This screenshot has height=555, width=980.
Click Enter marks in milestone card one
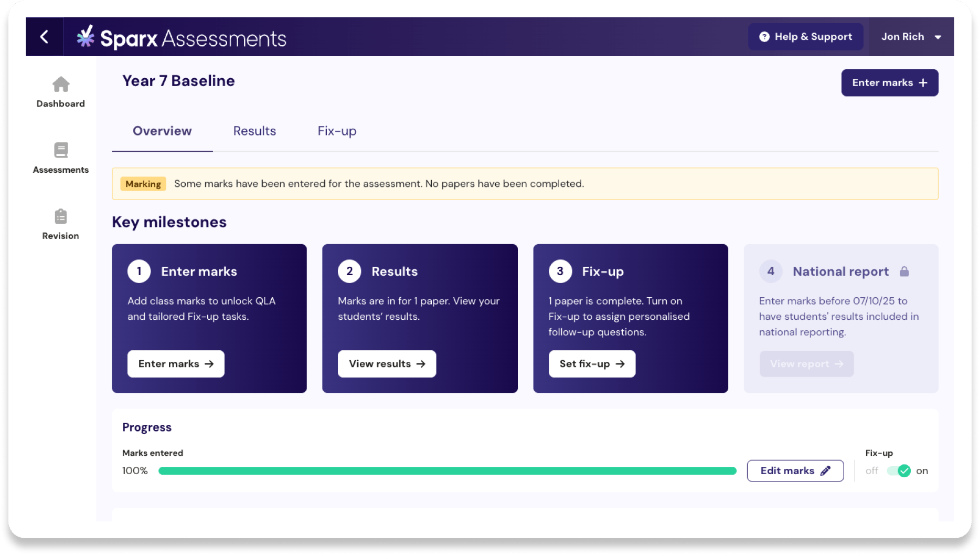[x=176, y=364]
